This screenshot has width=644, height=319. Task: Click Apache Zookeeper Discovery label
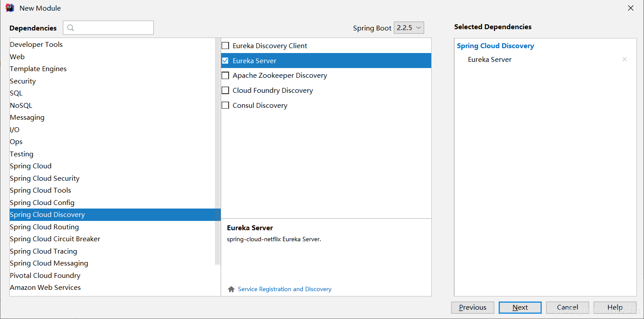(280, 76)
